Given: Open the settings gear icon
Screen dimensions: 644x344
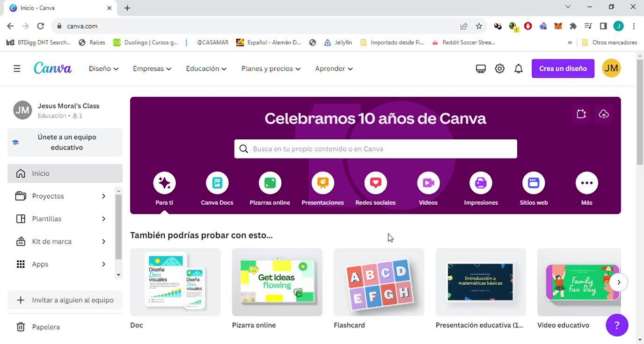Looking at the screenshot, I should pos(500,69).
